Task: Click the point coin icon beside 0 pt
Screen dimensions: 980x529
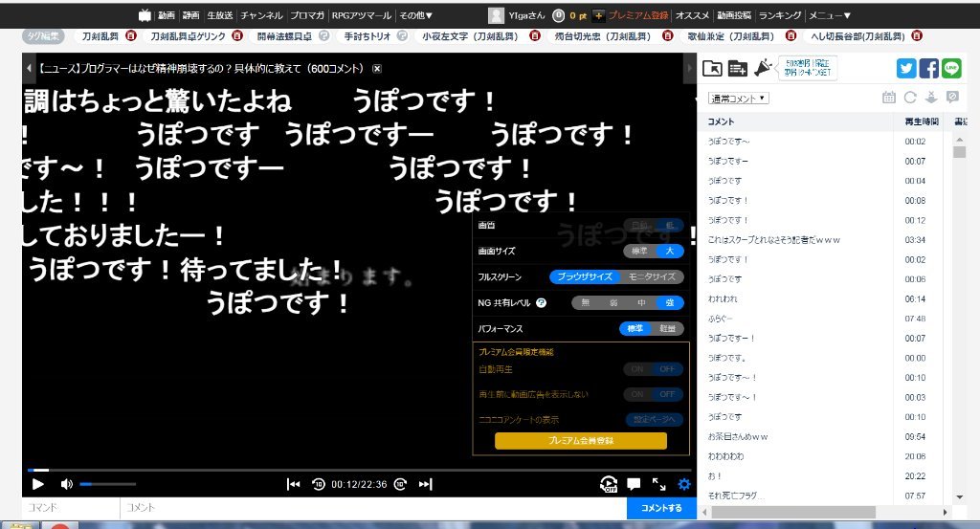Action: [x=559, y=15]
